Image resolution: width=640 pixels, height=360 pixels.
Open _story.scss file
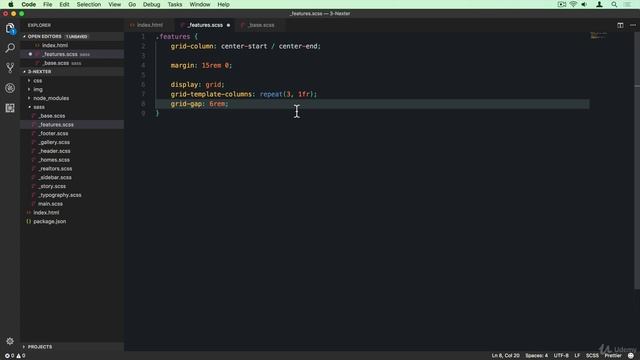(52, 186)
